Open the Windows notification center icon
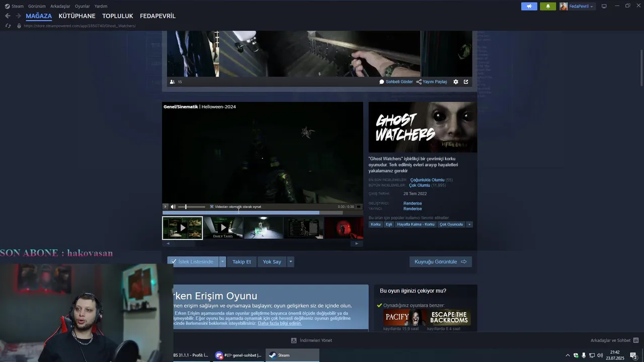 [633, 355]
